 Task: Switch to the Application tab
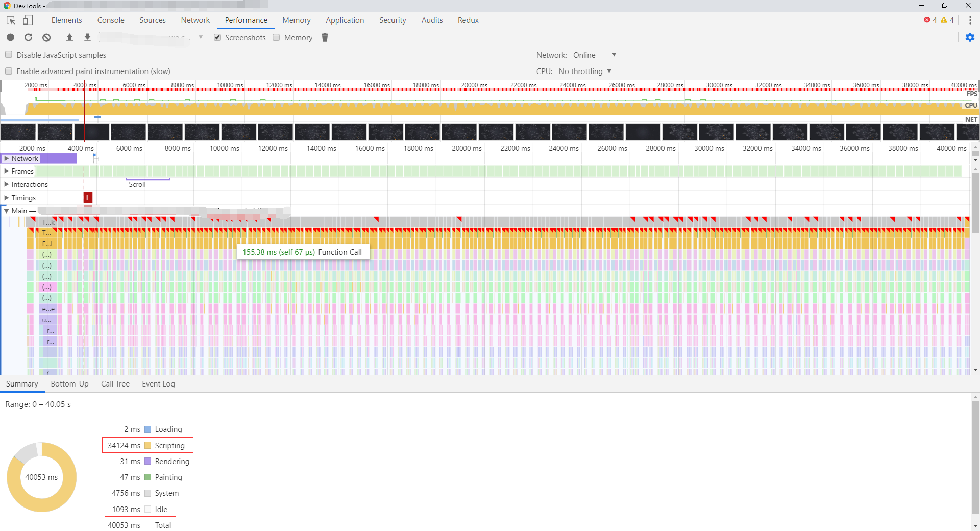pos(345,20)
